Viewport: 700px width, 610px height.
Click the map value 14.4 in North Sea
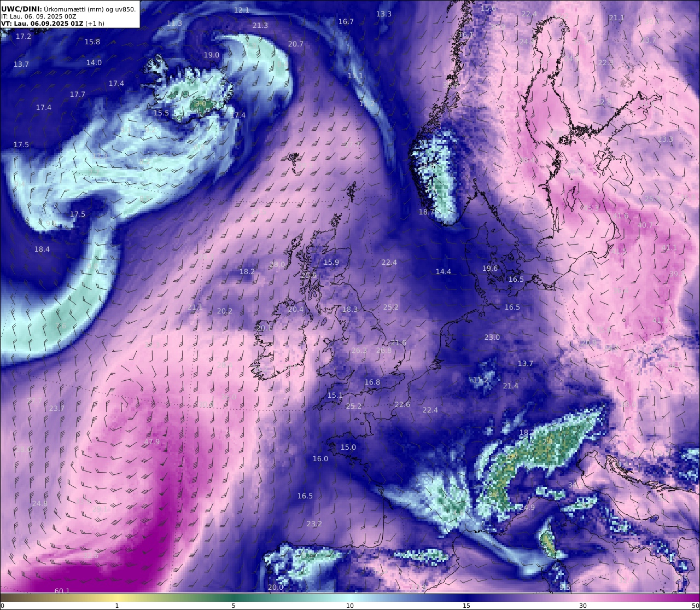pyautogui.click(x=444, y=271)
